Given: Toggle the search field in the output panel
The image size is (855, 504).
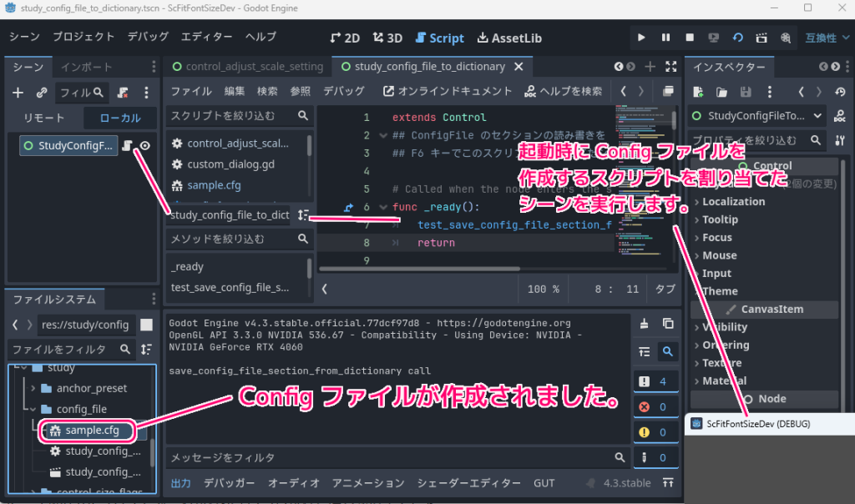Looking at the screenshot, I should [x=667, y=351].
